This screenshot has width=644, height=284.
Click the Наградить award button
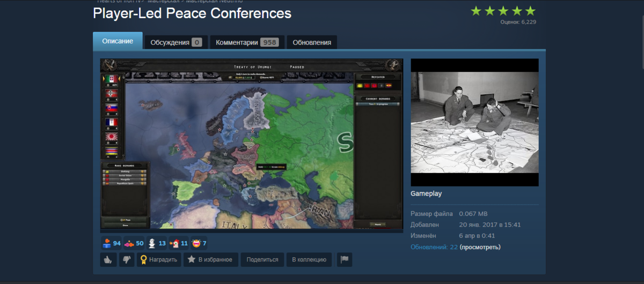point(159,259)
